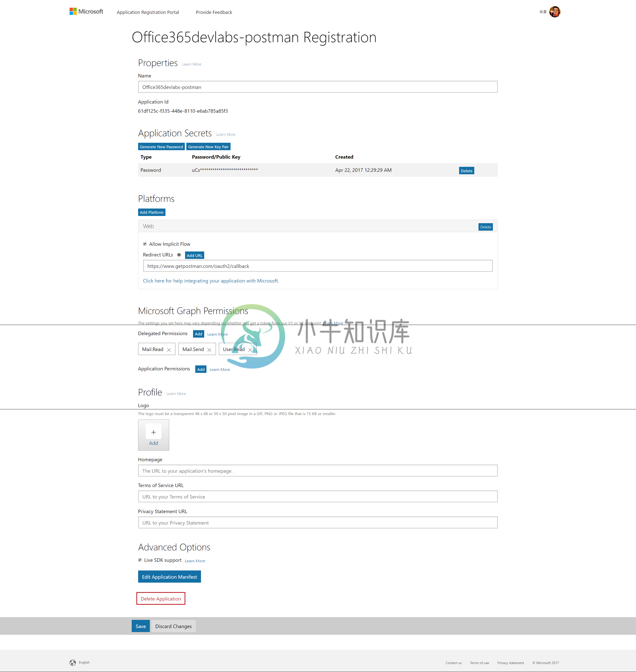Click Discard Changes button
636x672 pixels.
click(173, 626)
